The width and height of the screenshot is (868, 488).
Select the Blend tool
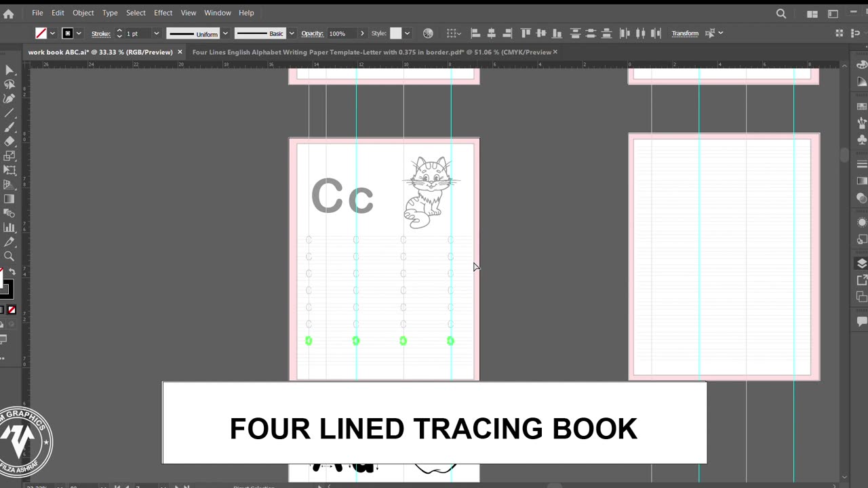[9, 213]
